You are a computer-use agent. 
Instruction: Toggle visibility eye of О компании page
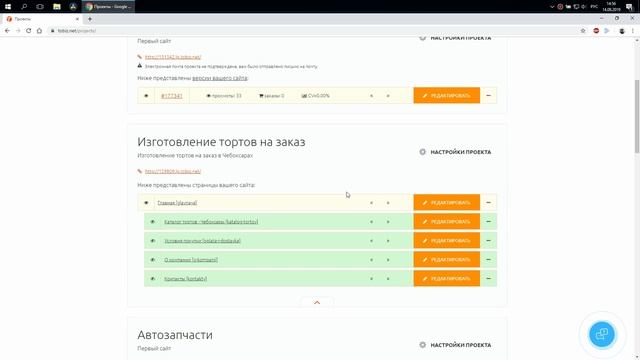coord(153,260)
